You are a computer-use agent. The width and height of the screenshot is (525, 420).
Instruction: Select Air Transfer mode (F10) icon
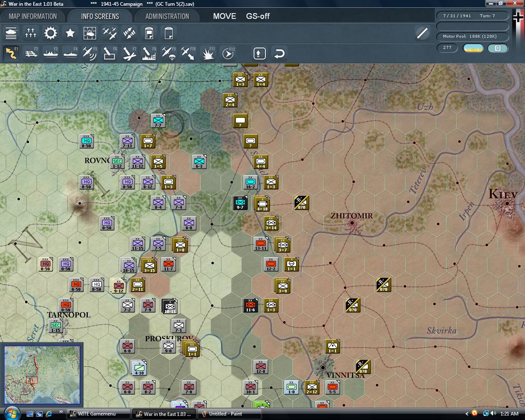(188, 53)
